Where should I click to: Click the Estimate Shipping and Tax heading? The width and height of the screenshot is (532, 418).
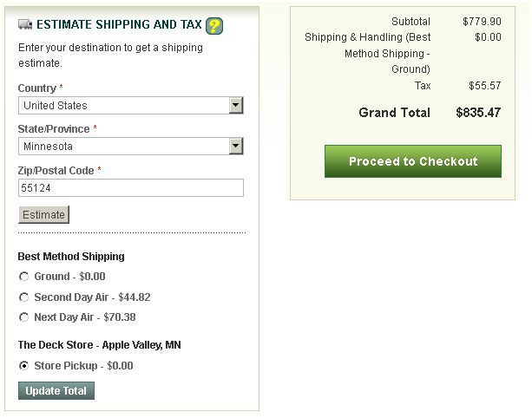119,25
